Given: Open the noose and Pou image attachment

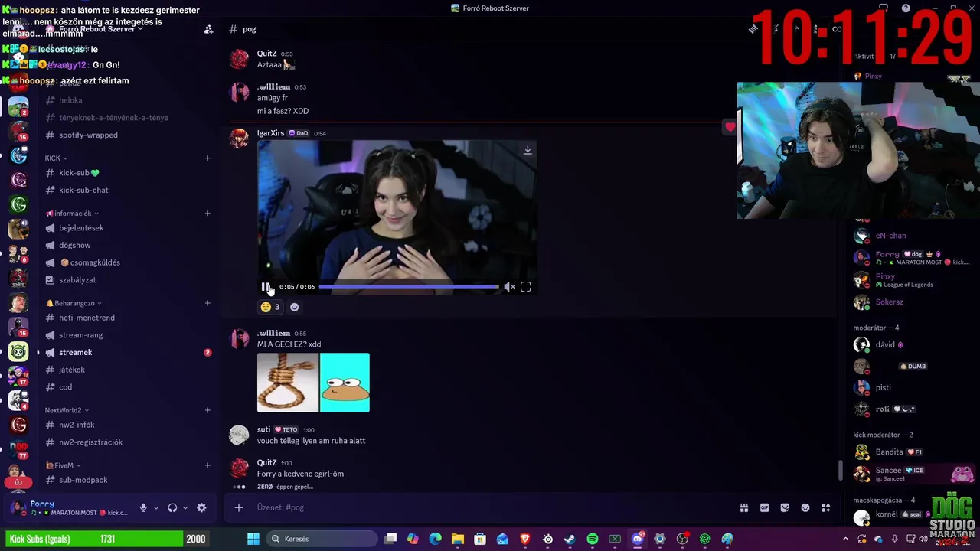Looking at the screenshot, I should point(313,383).
